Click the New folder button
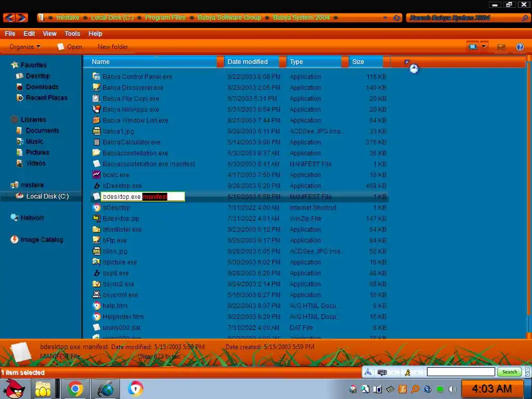Image resolution: width=532 pixels, height=399 pixels. click(x=113, y=47)
